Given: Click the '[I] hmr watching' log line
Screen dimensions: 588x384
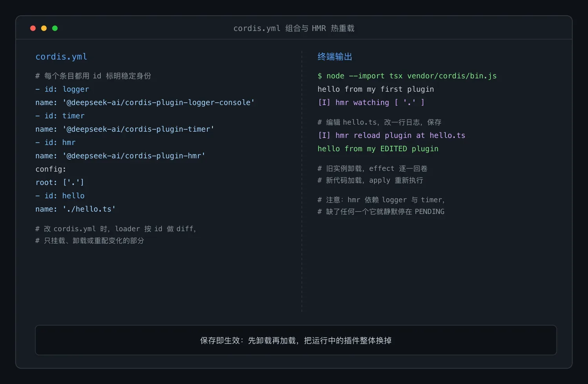Looking at the screenshot, I should point(371,103).
